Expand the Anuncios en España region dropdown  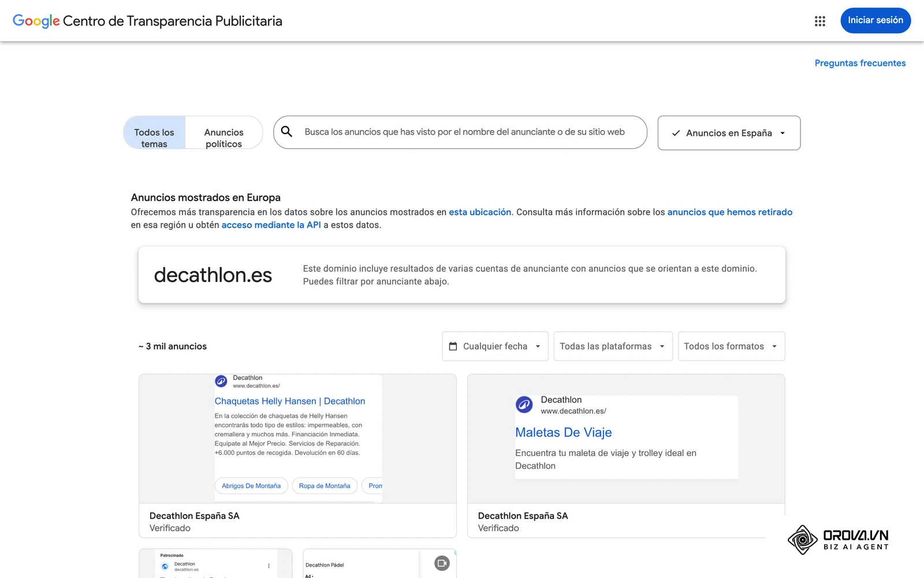click(729, 133)
